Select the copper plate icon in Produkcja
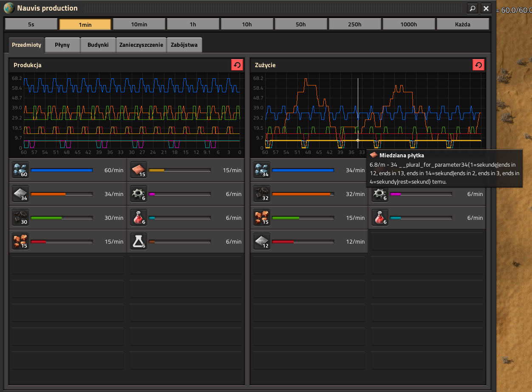Screen dimensions: 532x392 point(139,170)
